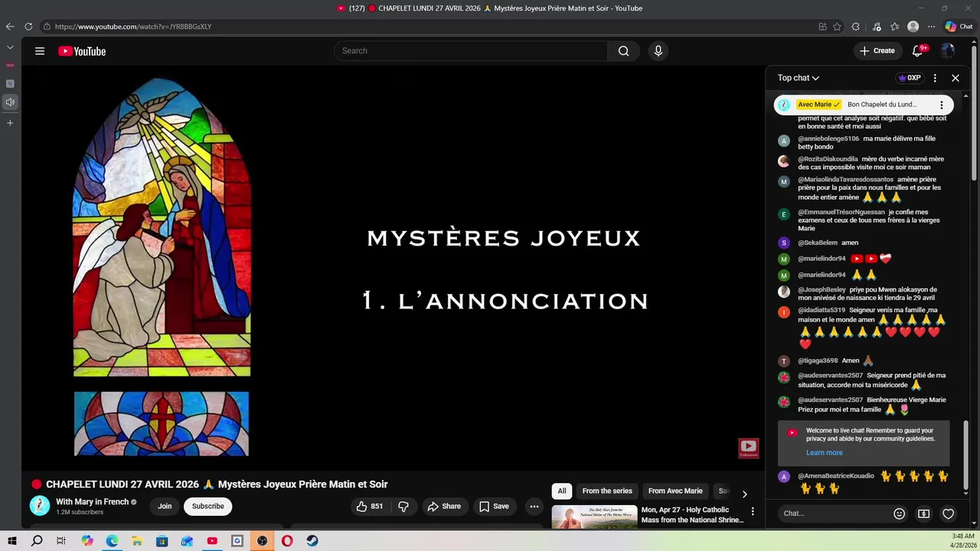This screenshot has width=980, height=551.
Task: Open chat options three-dot menu
Action: coord(935,78)
